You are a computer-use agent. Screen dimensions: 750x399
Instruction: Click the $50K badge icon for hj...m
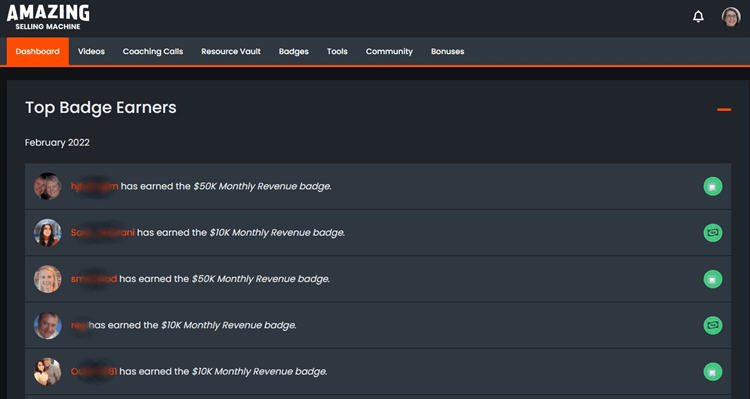(713, 187)
